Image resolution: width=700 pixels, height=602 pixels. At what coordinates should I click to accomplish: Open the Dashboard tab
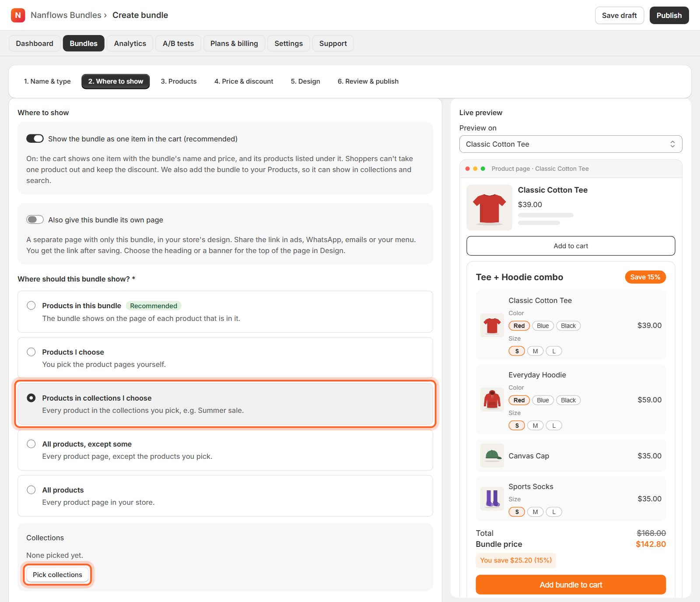(x=35, y=43)
